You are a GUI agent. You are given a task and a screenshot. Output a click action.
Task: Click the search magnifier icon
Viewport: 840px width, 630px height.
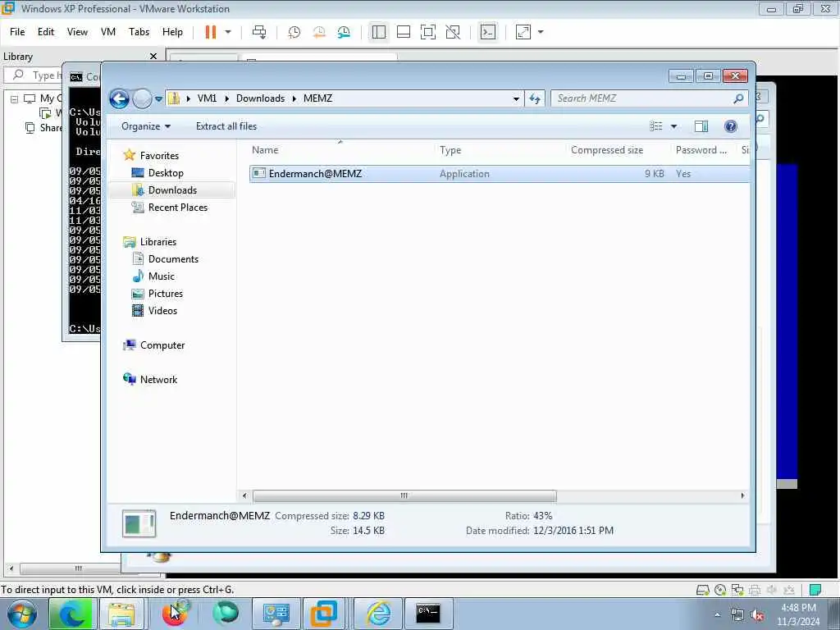click(739, 98)
